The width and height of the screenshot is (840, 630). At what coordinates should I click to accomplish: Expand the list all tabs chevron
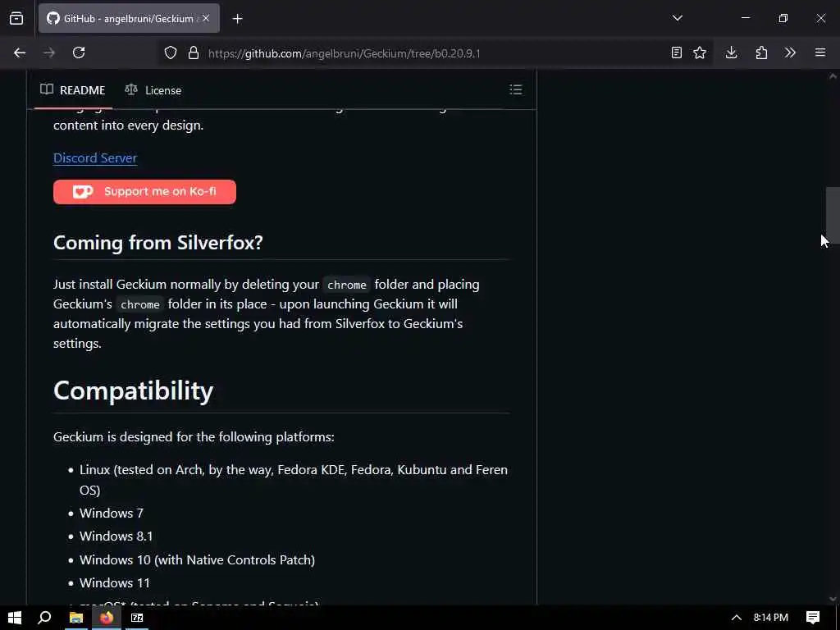pos(677,18)
